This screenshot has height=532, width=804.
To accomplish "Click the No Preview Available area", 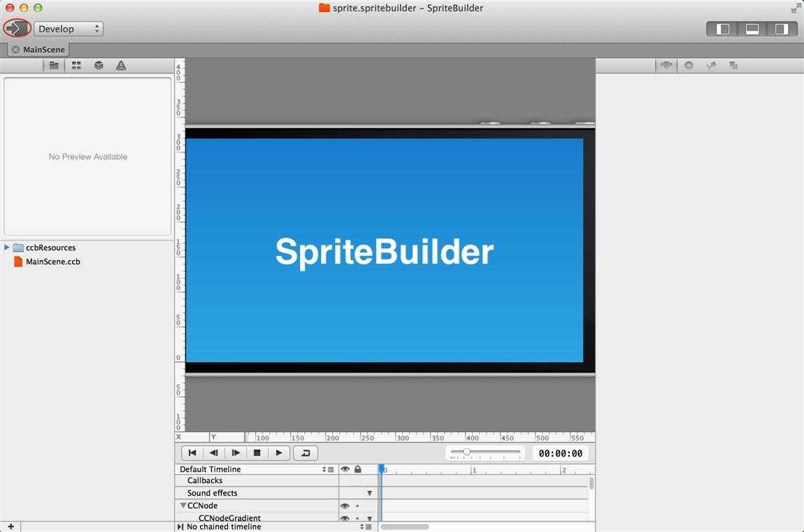I will 87,157.
